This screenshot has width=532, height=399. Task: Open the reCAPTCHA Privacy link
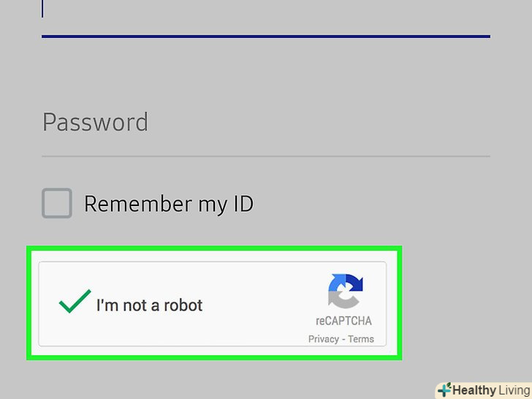(323, 339)
